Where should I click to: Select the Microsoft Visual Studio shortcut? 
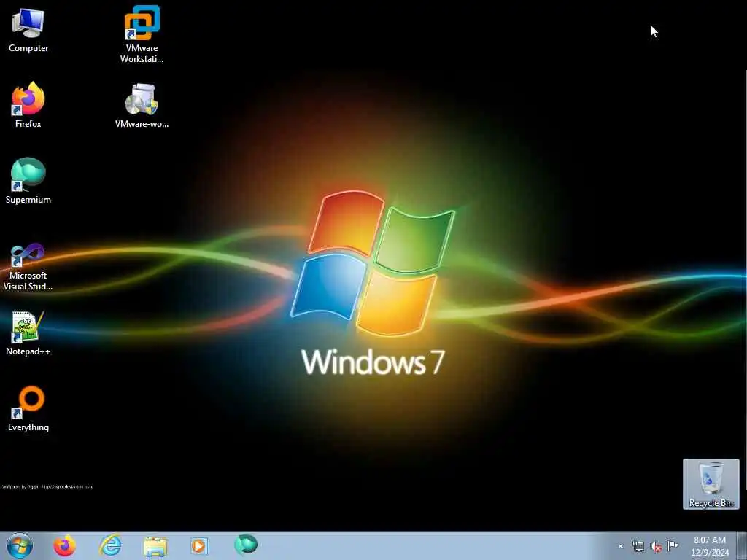click(x=28, y=267)
